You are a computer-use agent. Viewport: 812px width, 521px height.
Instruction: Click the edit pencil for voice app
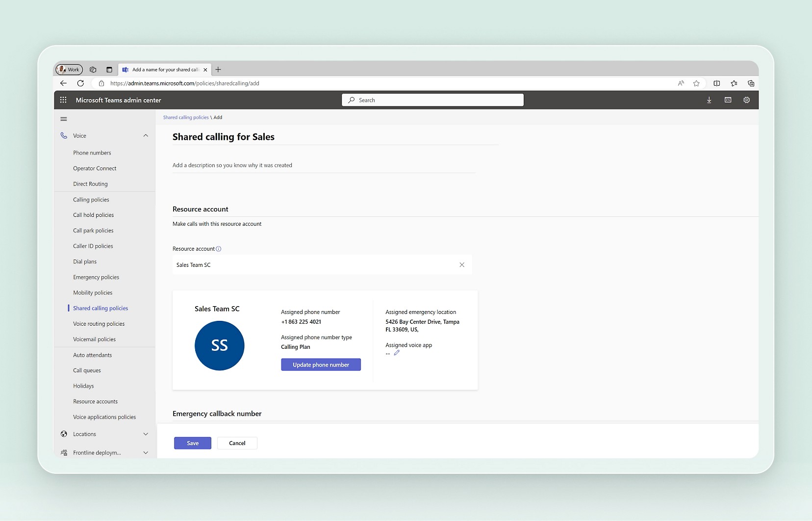pos(397,353)
